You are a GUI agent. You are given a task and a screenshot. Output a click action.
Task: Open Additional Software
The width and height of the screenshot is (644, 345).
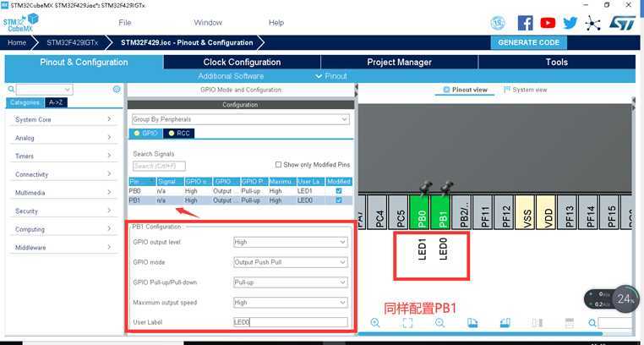(231, 76)
